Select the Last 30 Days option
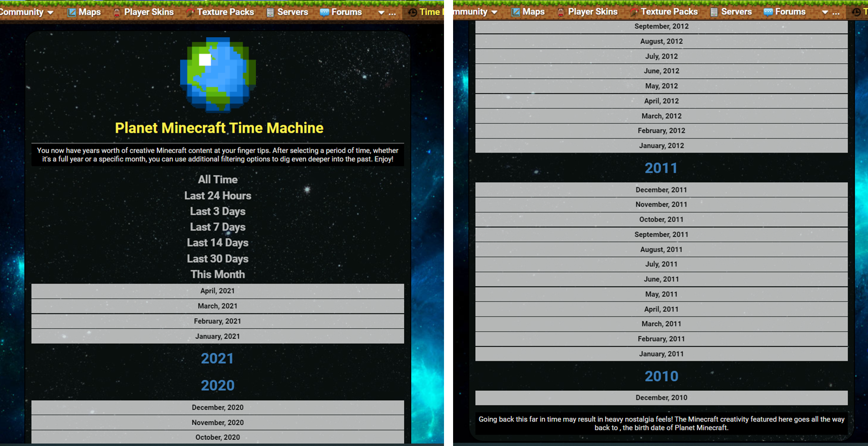 coord(218,259)
